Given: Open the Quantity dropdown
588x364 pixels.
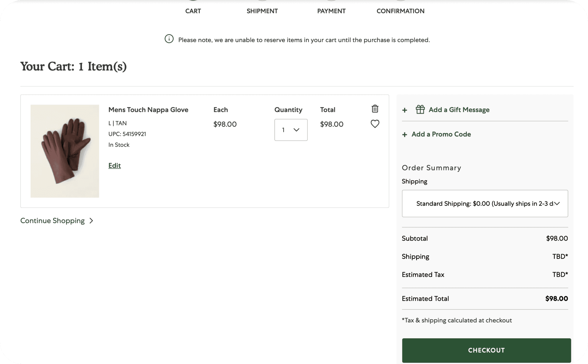Looking at the screenshot, I should coord(291,130).
